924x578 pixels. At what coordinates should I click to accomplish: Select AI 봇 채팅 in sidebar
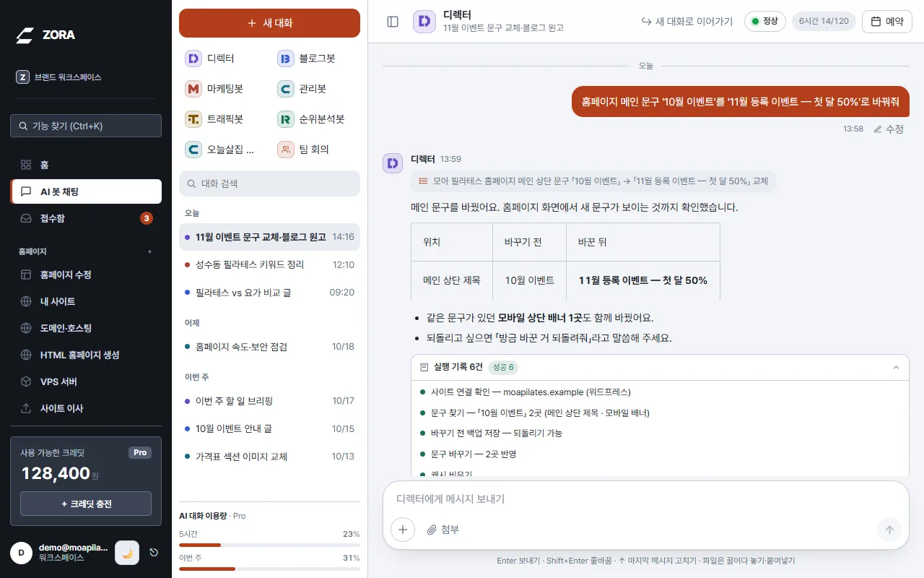[x=86, y=191]
